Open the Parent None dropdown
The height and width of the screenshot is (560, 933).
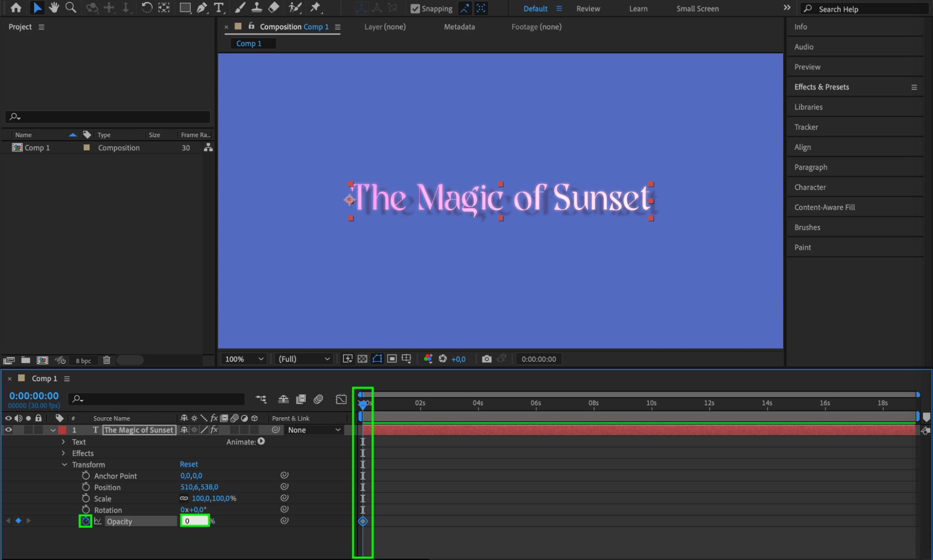314,430
